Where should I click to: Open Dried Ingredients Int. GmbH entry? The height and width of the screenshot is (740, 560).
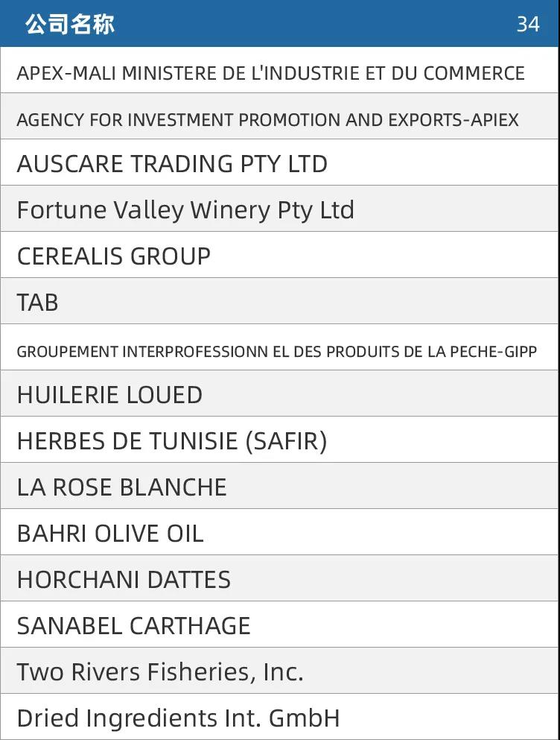[280, 717]
